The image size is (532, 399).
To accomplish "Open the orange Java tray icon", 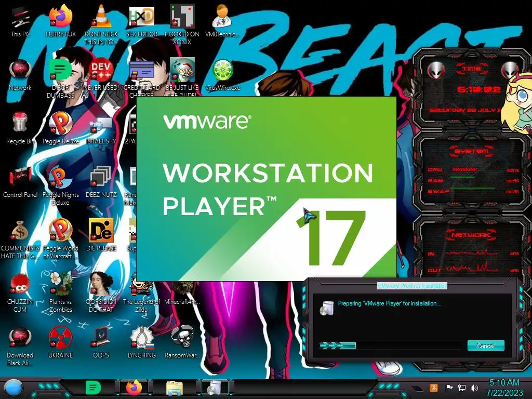I will (434, 388).
